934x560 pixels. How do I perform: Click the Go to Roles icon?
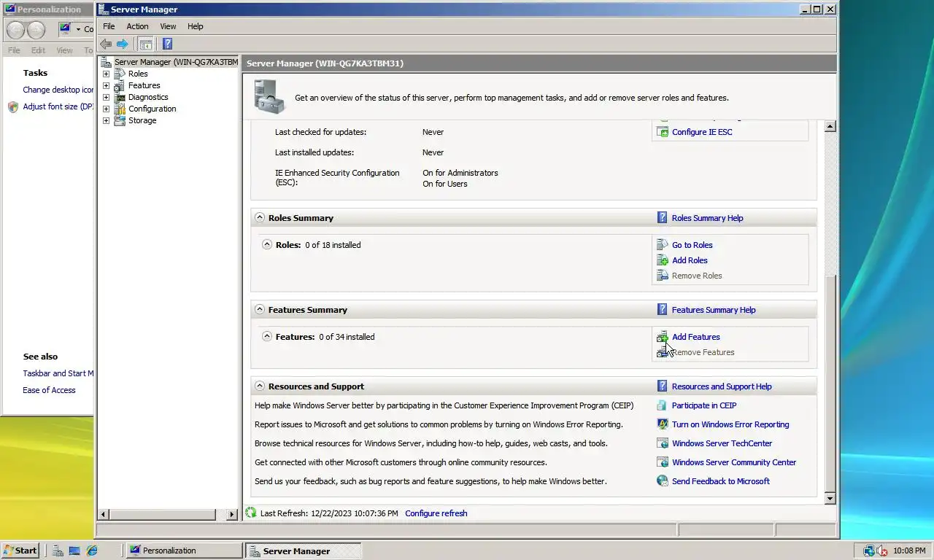(663, 245)
